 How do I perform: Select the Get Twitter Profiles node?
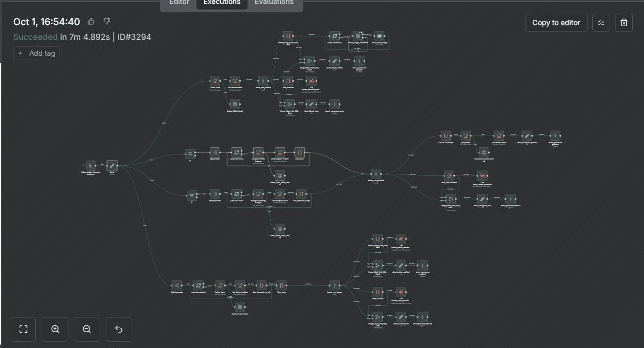pyautogui.click(x=240, y=285)
